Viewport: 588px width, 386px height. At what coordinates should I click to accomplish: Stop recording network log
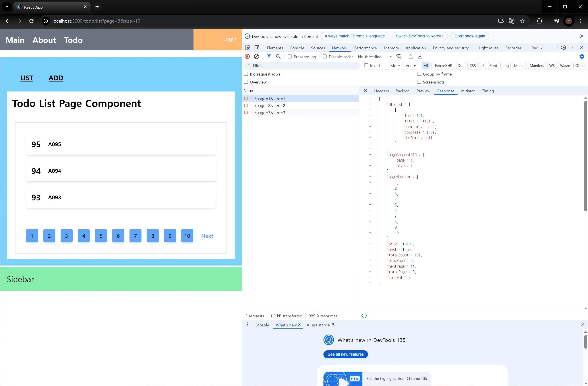pyautogui.click(x=247, y=57)
